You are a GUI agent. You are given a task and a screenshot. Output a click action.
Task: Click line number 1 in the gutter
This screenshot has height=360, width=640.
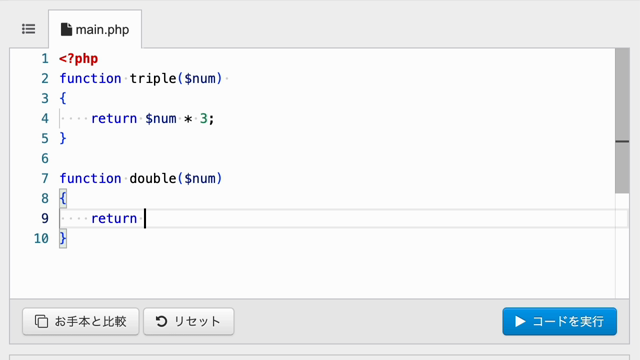pyautogui.click(x=44, y=59)
